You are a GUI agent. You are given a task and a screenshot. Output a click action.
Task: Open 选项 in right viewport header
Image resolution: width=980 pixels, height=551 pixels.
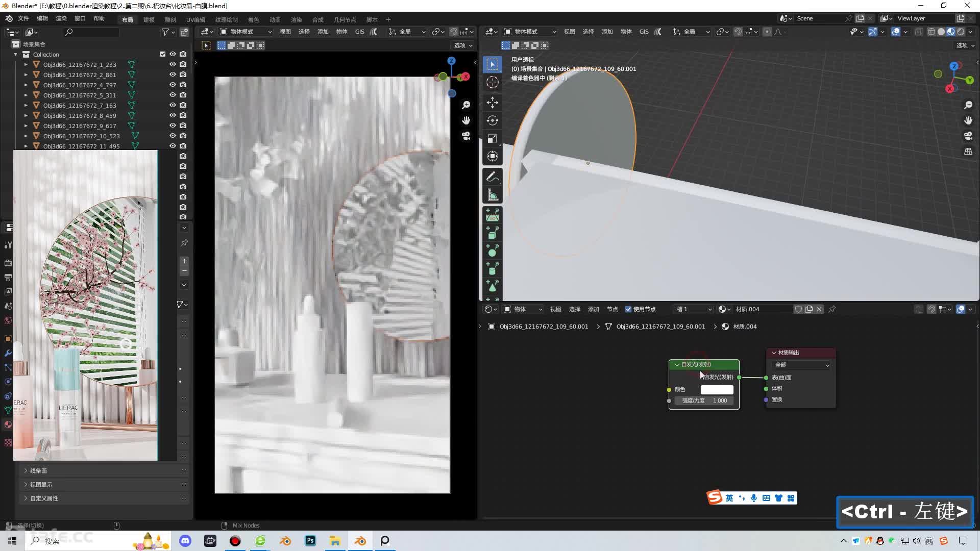(x=965, y=45)
